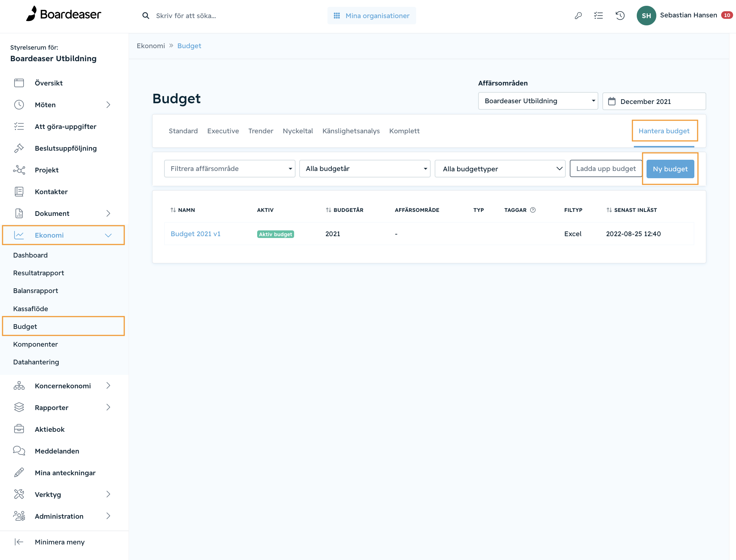The height and width of the screenshot is (560, 736).
Task: Click the Dokument file icon
Action: (x=19, y=213)
